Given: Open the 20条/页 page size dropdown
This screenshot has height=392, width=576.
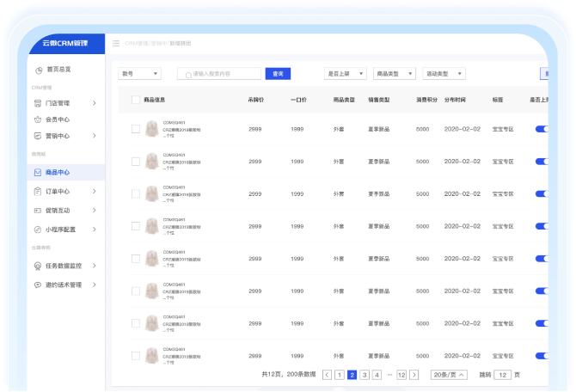Looking at the screenshot, I should click(x=449, y=375).
